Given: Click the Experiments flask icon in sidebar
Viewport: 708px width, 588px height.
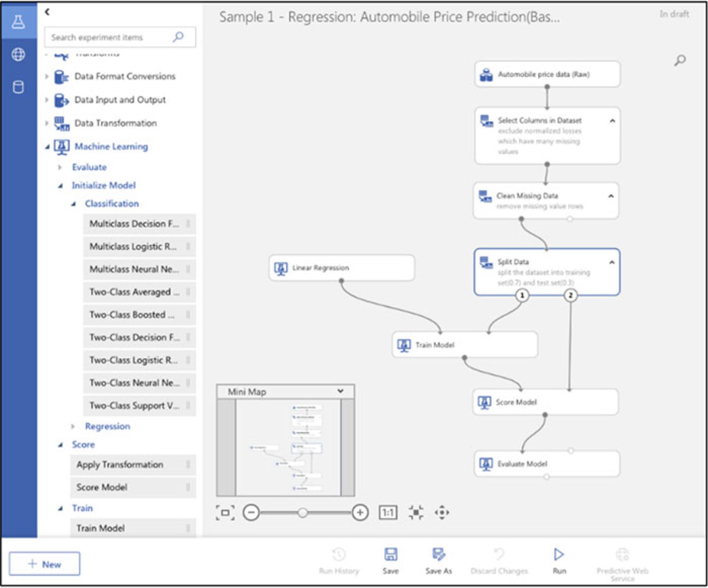Looking at the screenshot, I should click(x=18, y=21).
